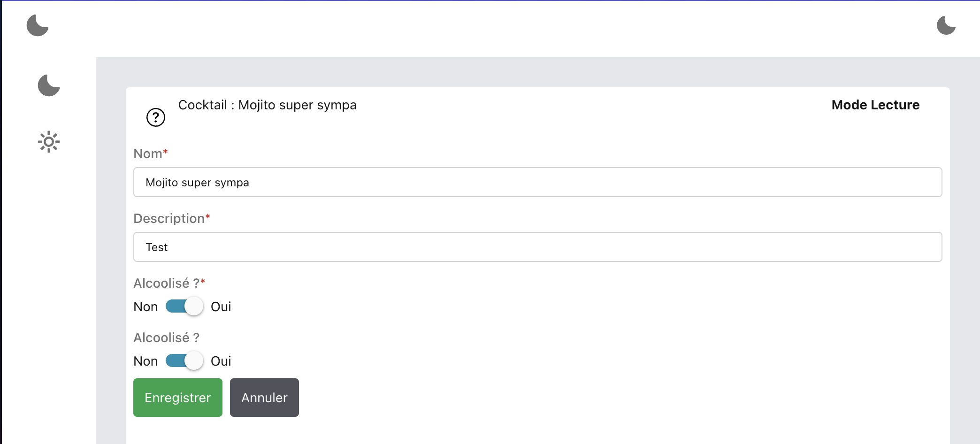Click the Oui label beside the first toggle

coord(221,306)
